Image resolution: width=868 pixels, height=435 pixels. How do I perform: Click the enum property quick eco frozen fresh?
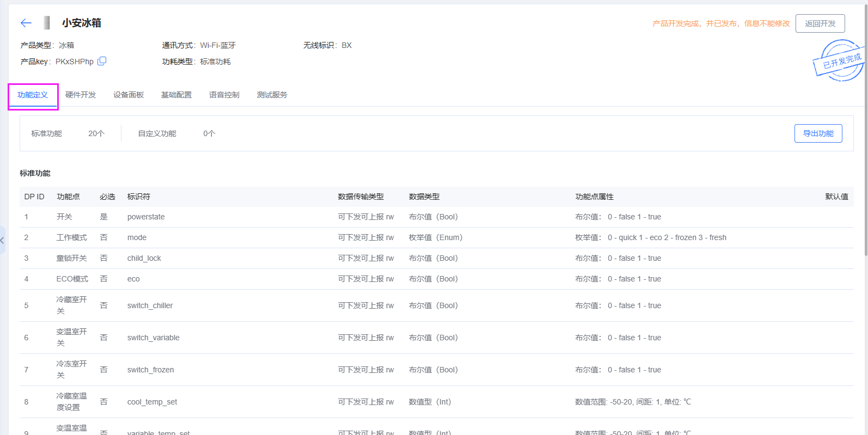[651, 237]
